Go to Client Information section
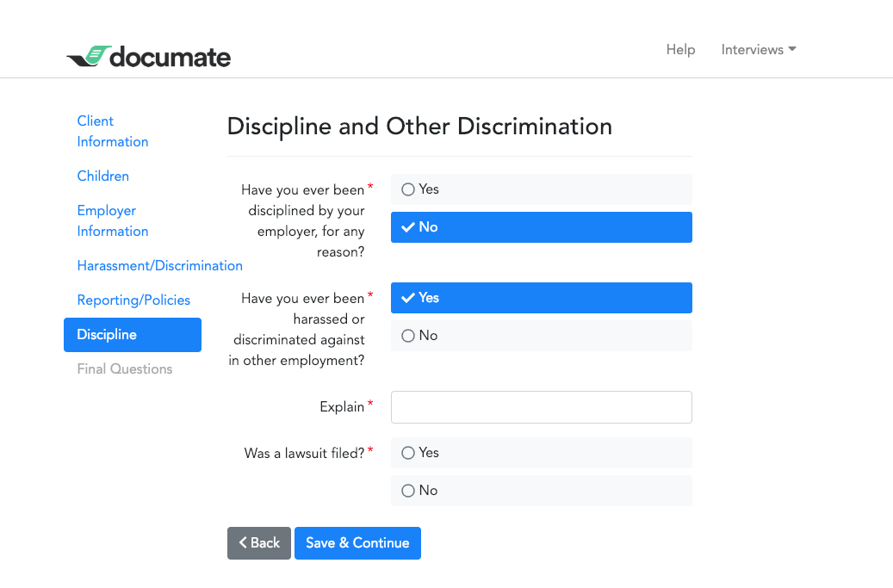 click(112, 132)
